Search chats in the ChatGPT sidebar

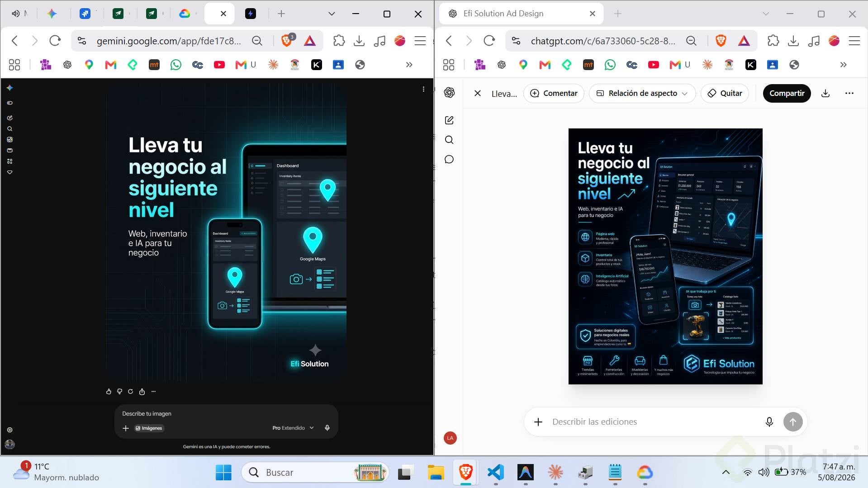pos(449,140)
